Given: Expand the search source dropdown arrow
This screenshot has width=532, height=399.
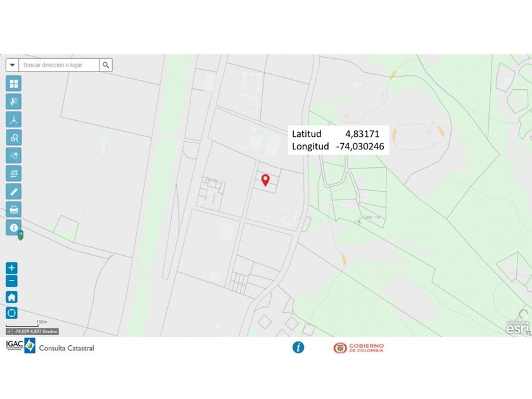Looking at the screenshot, I should tap(12, 65).
